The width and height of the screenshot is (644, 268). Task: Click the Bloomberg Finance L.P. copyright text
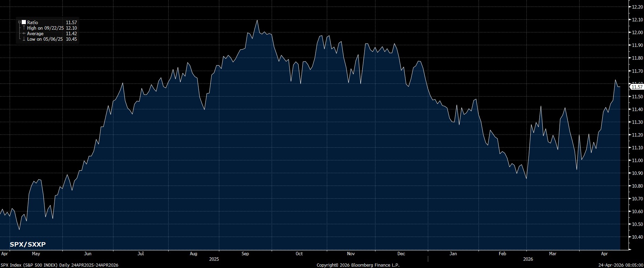pyautogui.click(x=358, y=265)
